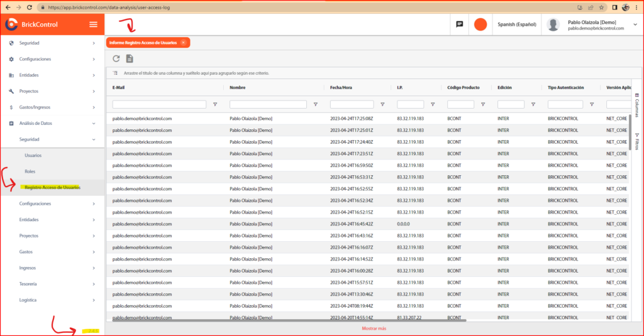Image resolution: width=644 pixels, height=336 pixels.
Task: Open Edición column filter funnel
Action: click(x=533, y=105)
